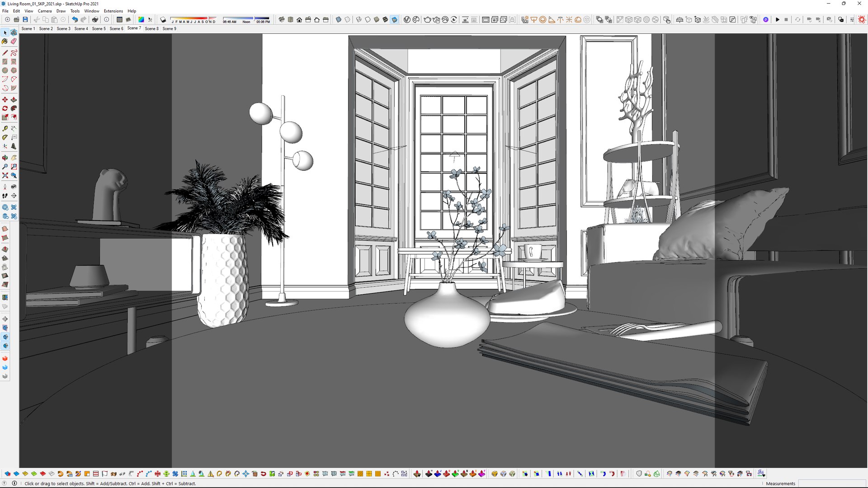The width and height of the screenshot is (868, 488).
Task: Select the Pan hand tool
Action: (14, 158)
